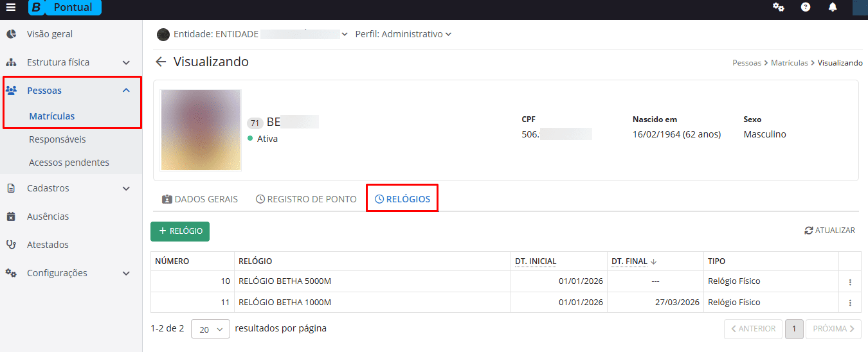Click the ATUALIZAR refresh button
The width and height of the screenshot is (868, 352).
829,231
